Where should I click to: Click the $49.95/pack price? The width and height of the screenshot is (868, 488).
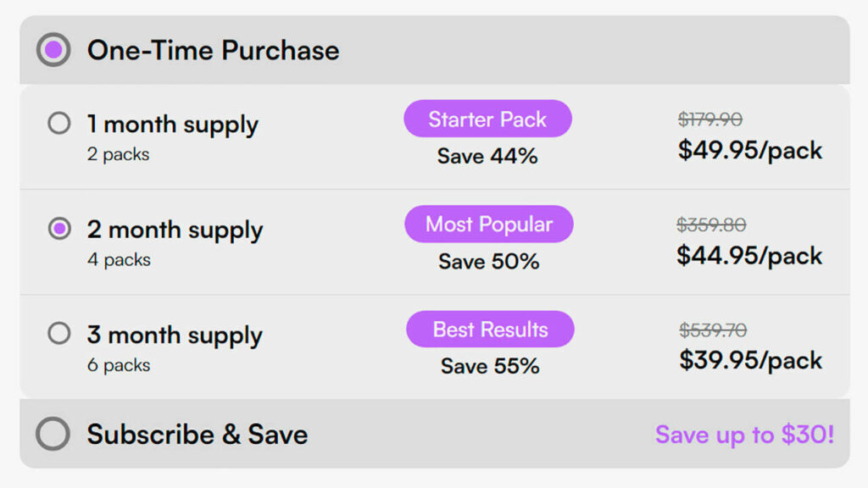coord(750,151)
